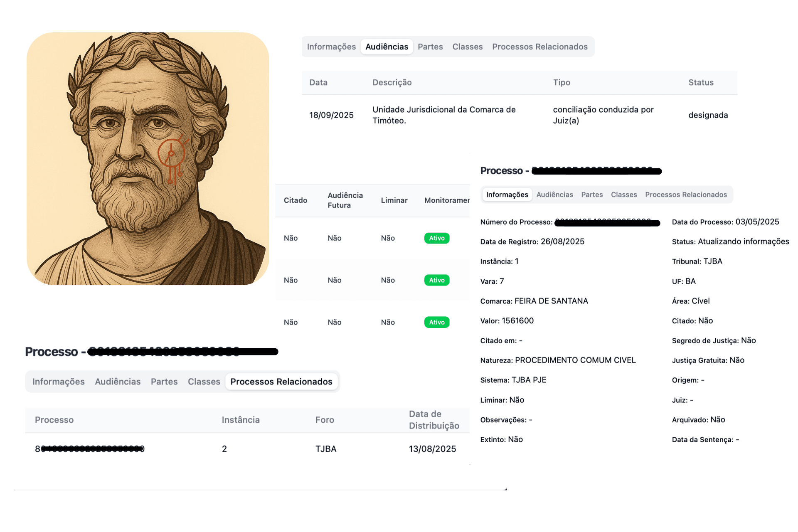This screenshot has width=798, height=532.
Task: Open Informações tab above the related processes table
Action: tap(59, 382)
